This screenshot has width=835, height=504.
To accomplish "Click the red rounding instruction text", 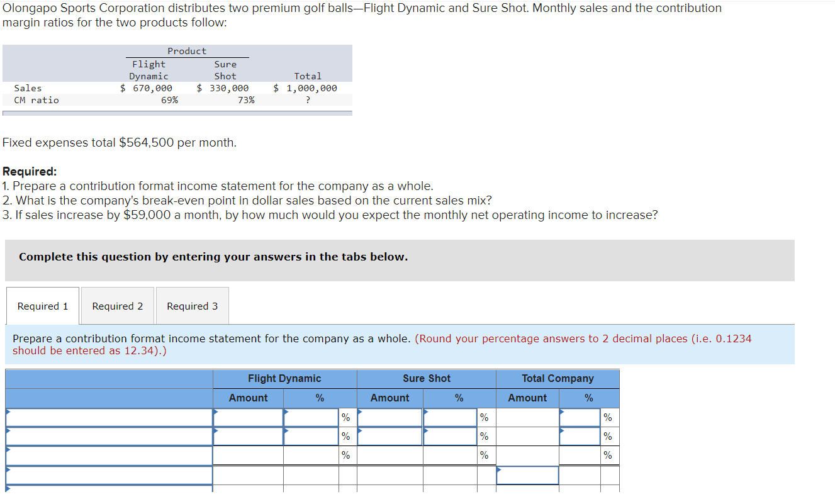I will point(382,344).
